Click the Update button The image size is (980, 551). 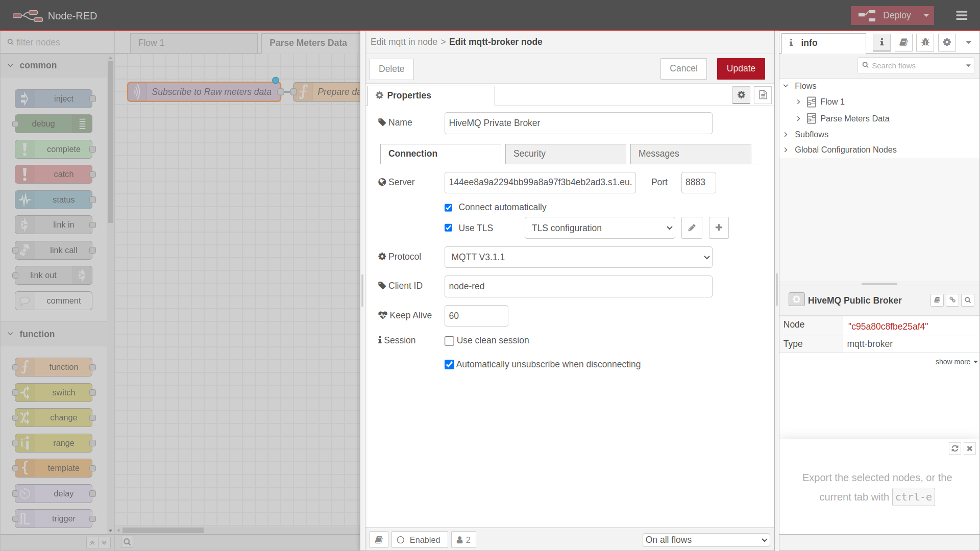pyautogui.click(x=741, y=68)
